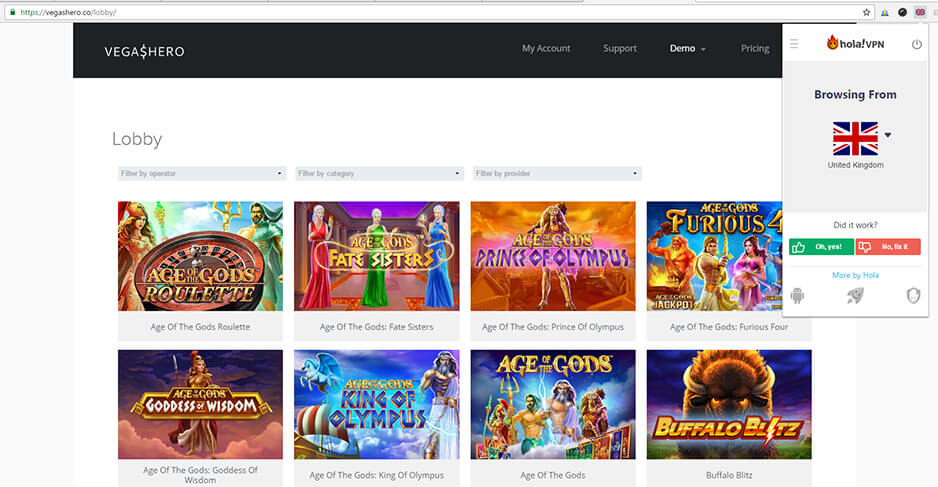
Task: Click the 'Browsing From' heading in Hola panel
Action: (855, 95)
